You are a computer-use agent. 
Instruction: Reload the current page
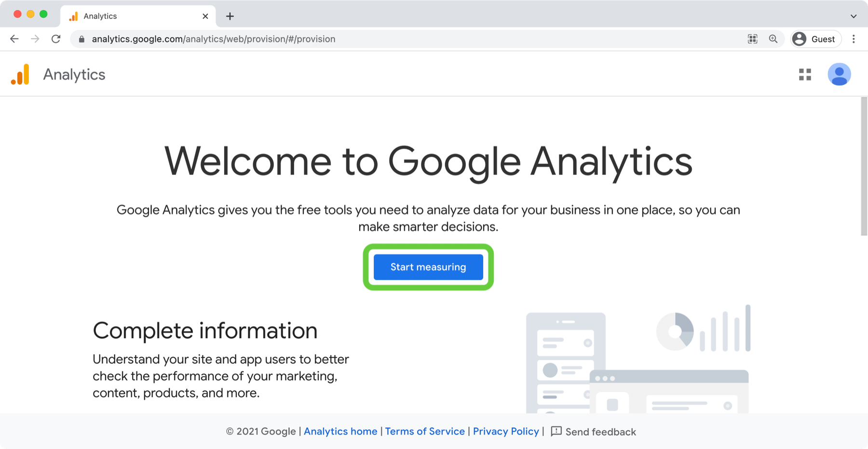pyautogui.click(x=56, y=39)
